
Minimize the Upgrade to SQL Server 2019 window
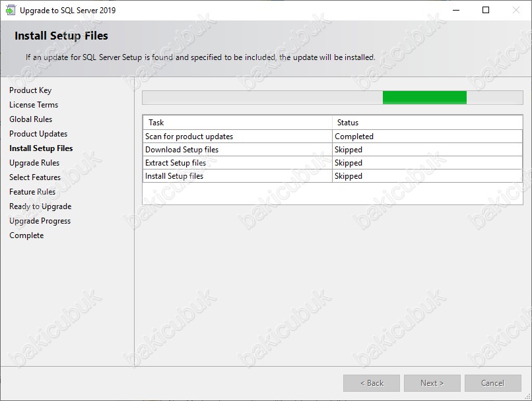[x=456, y=10]
